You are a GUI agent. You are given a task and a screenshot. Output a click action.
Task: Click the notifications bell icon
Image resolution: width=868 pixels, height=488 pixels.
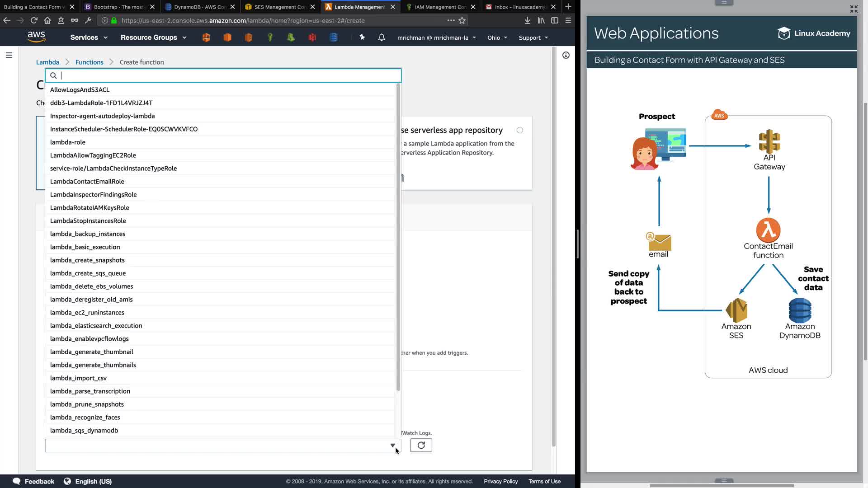[x=382, y=38]
